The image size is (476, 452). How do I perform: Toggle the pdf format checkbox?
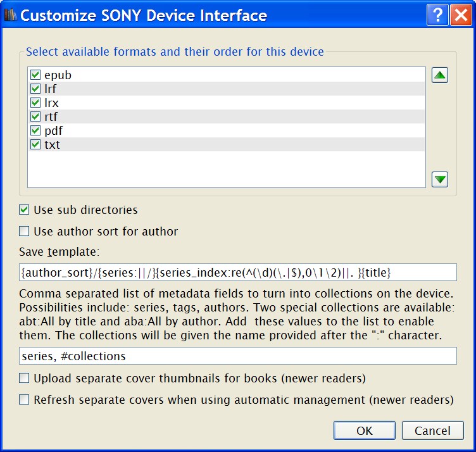pyautogui.click(x=35, y=131)
